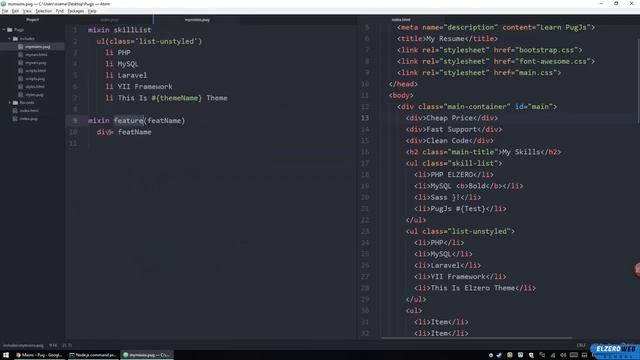Click 'Clean Code' div in right editor

point(450,140)
